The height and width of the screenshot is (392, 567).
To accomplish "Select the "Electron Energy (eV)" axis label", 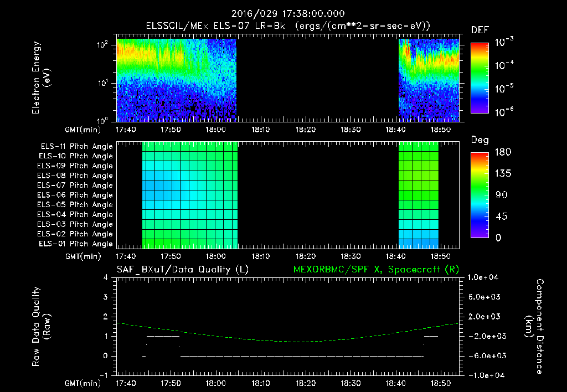I will coord(41,78).
